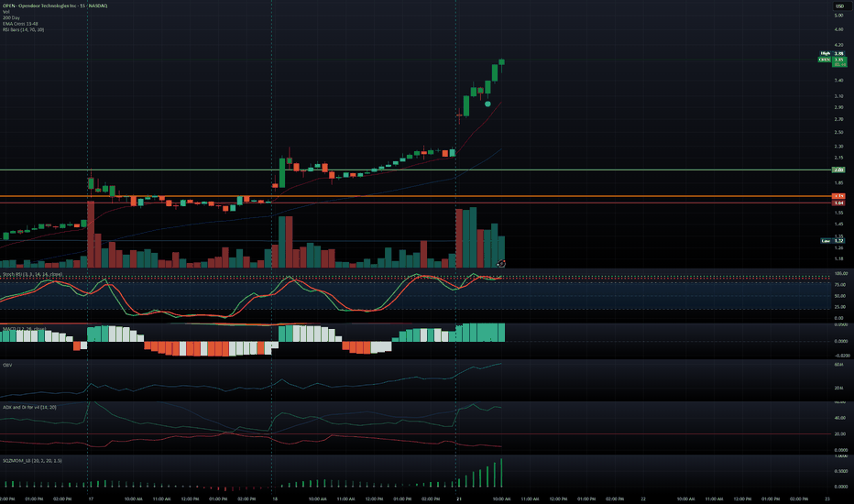This screenshot has height=504, width=854.
Task: Select the Vol indicator label
Action: (6, 11)
